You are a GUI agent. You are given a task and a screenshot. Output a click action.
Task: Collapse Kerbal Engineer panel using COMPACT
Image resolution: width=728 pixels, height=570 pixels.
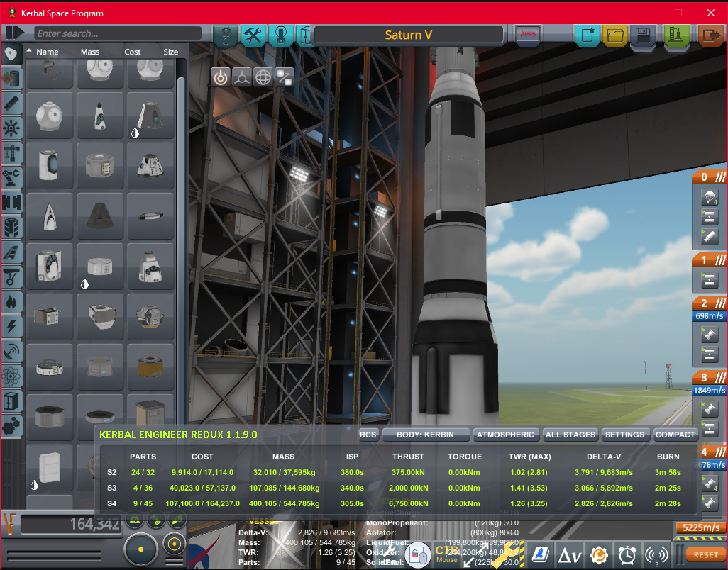click(x=675, y=435)
